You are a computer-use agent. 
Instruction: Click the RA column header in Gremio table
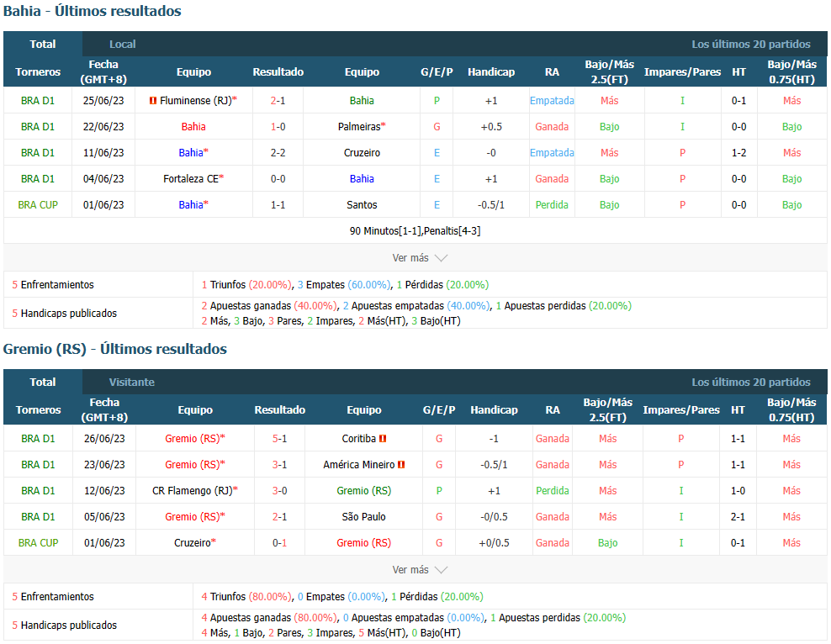[553, 410]
